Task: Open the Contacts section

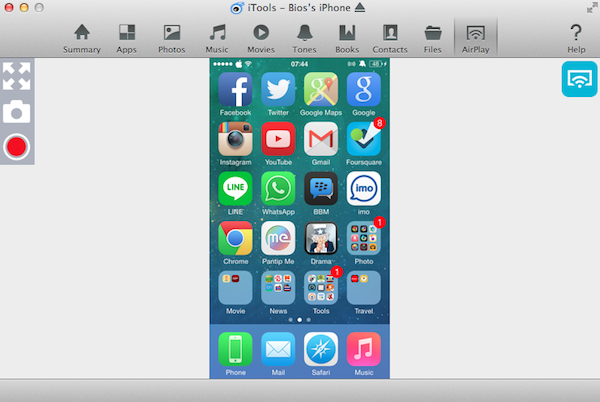Action: [390, 39]
